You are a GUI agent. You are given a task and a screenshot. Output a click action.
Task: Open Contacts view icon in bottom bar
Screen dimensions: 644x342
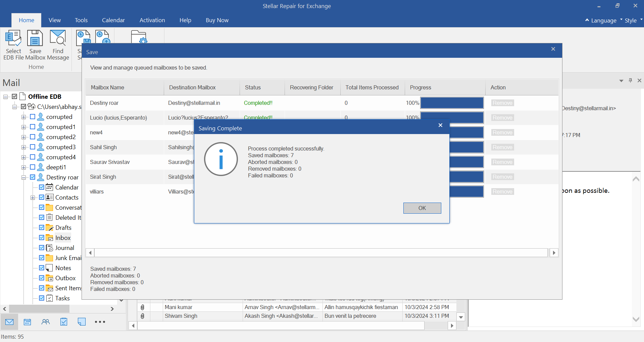(46, 322)
